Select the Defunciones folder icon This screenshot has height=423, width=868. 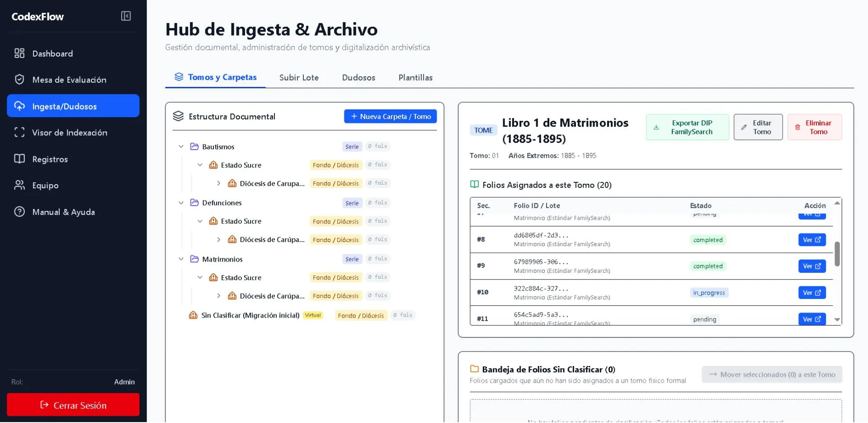click(x=194, y=203)
